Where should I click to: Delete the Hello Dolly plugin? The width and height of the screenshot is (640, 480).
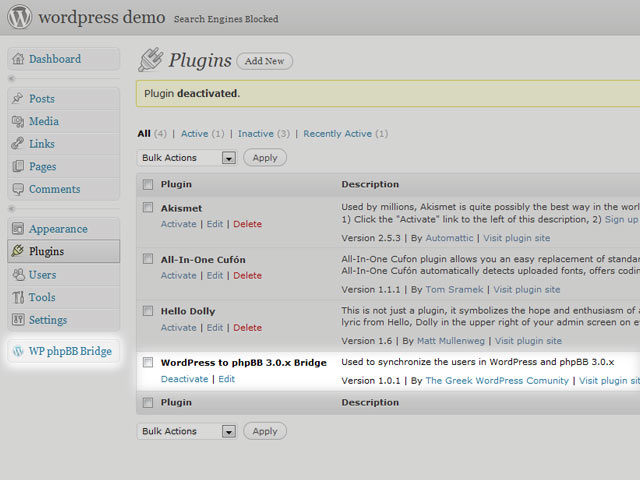pos(247,328)
